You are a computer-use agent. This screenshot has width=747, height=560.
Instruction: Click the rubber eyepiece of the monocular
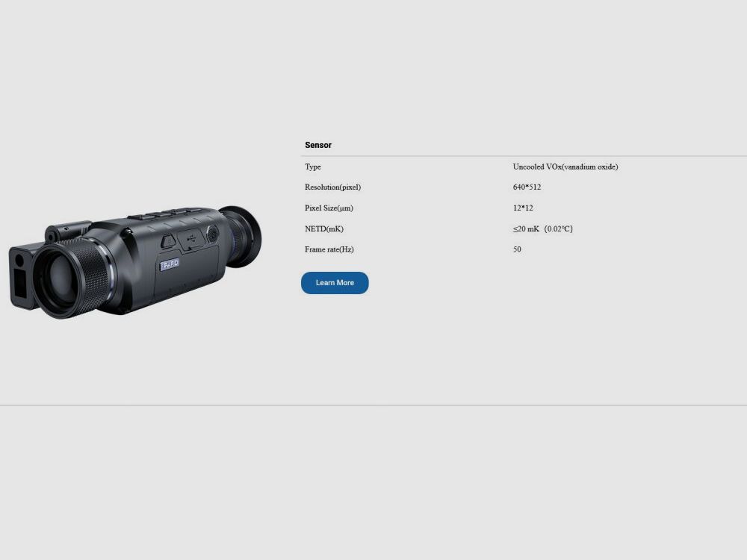point(243,235)
